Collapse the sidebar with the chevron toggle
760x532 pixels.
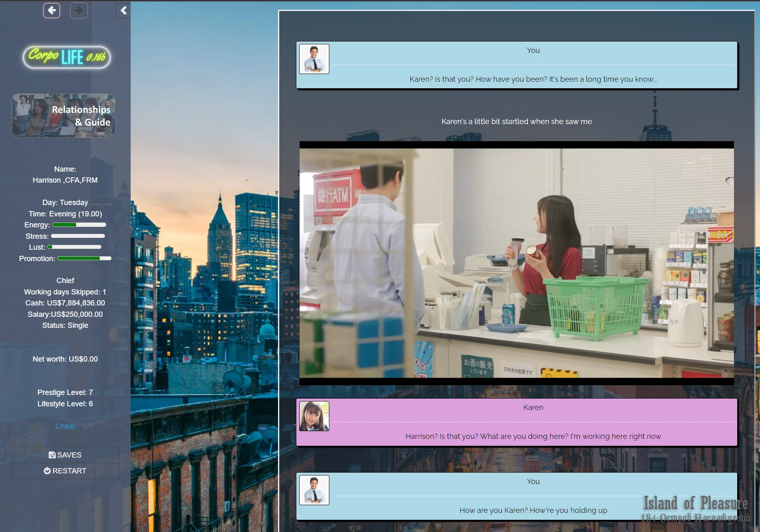[123, 11]
